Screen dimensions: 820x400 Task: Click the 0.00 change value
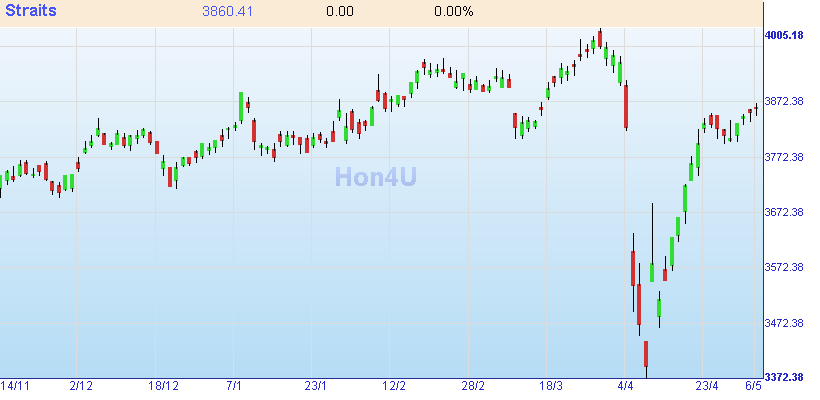339,12
